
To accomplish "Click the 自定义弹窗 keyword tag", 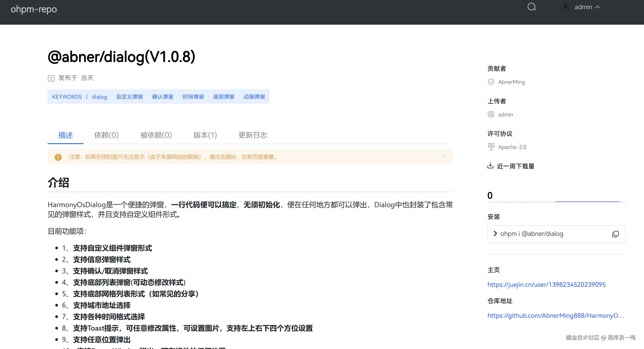I will pyautogui.click(x=130, y=97).
